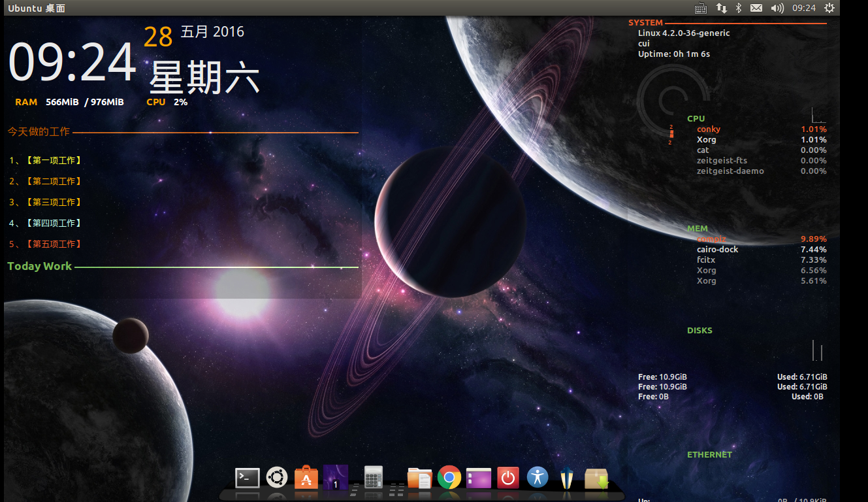This screenshot has width=868, height=502.
Task: Click the cat process row
Action: tap(762, 150)
